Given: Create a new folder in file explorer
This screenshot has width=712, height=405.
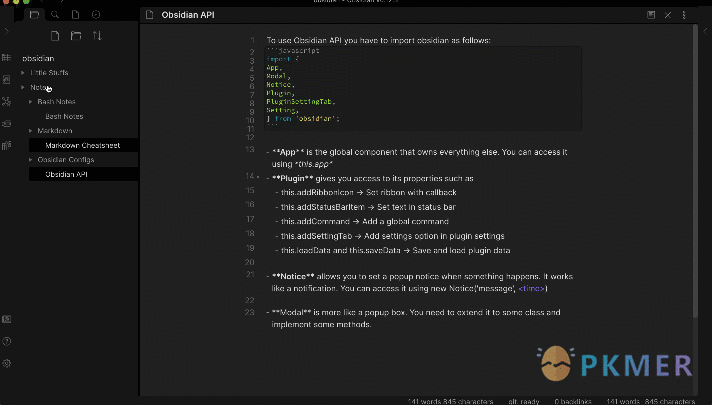Looking at the screenshot, I should click(76, 35).
